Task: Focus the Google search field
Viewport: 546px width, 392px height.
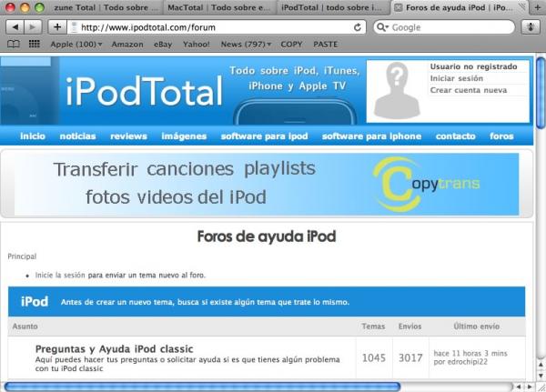Action: pos(444,27)
